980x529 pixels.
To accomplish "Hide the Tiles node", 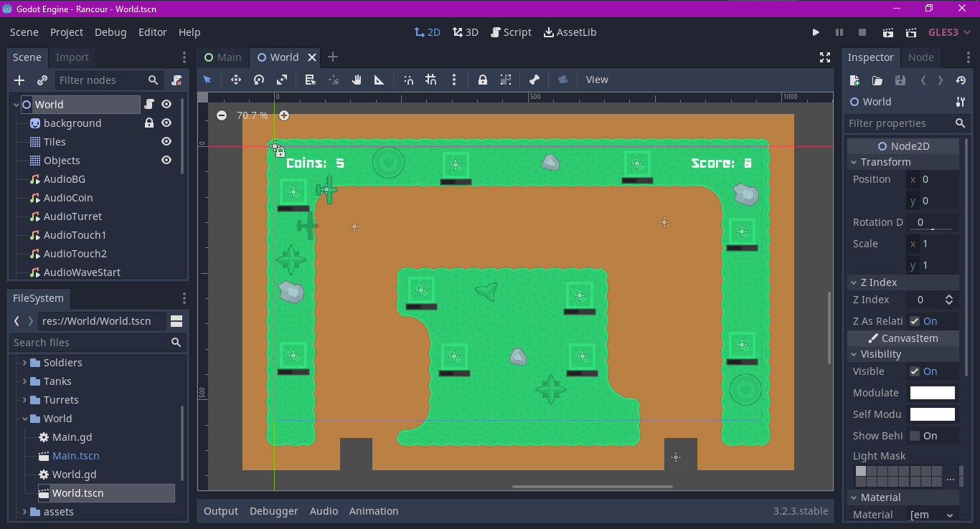I will [x=166, y=141].
